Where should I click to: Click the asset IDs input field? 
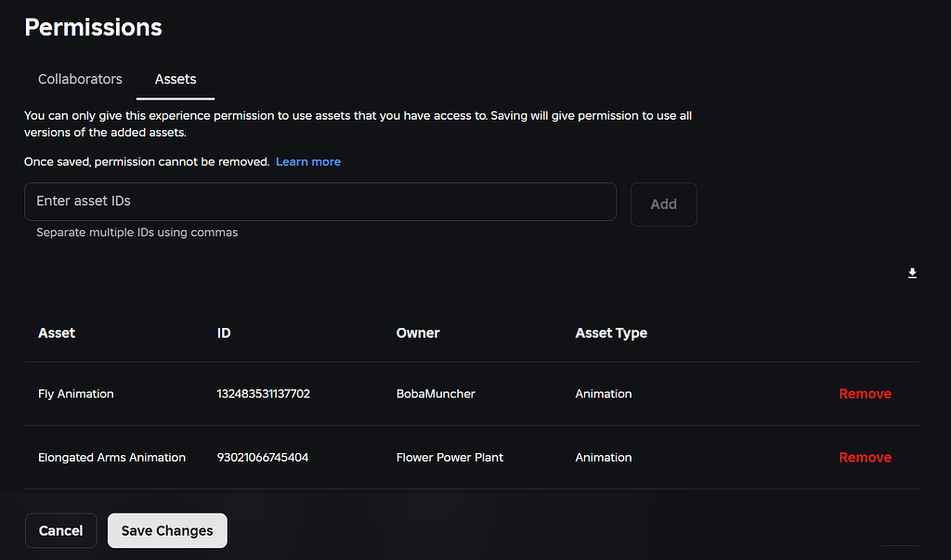(320, 201)
